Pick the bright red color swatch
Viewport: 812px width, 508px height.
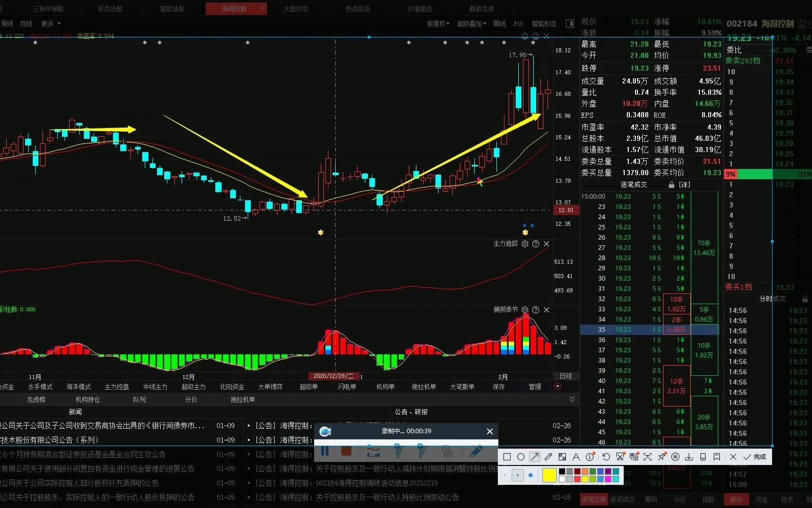tap(577, 479)
